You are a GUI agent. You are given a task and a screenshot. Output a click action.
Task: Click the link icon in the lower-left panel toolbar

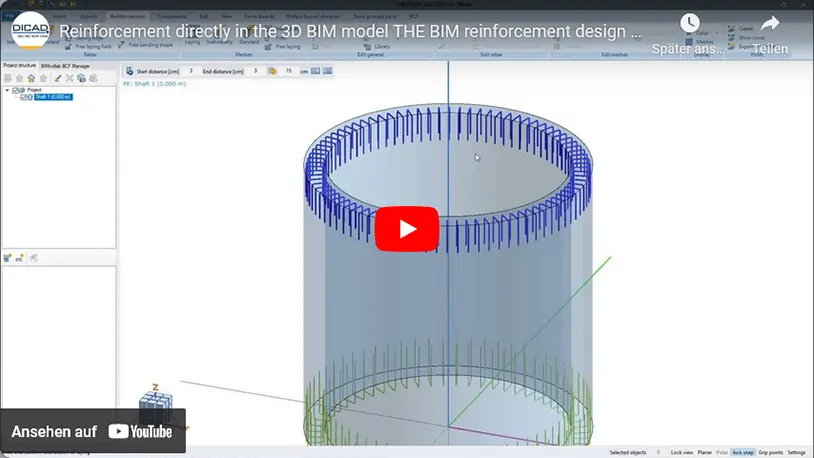click(x=34, y=258)
